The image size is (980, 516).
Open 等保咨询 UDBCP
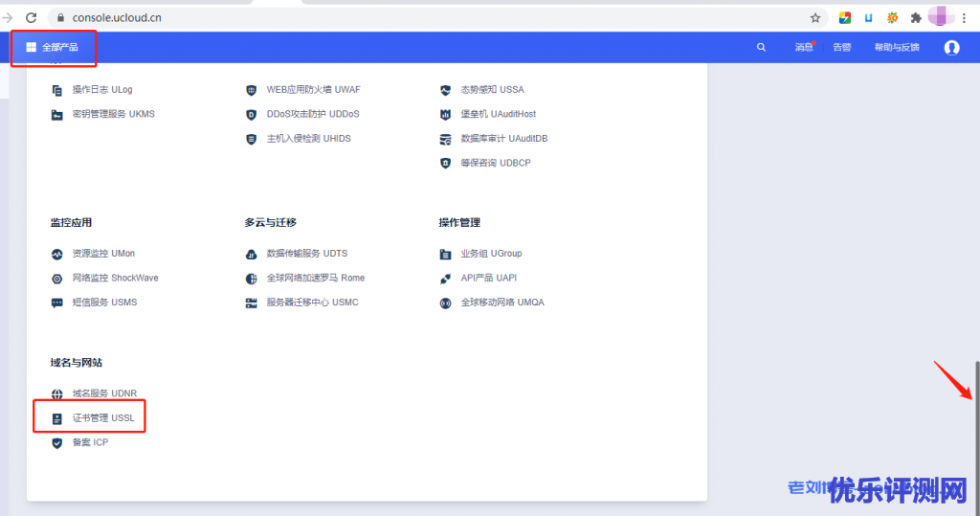[496, 163]
